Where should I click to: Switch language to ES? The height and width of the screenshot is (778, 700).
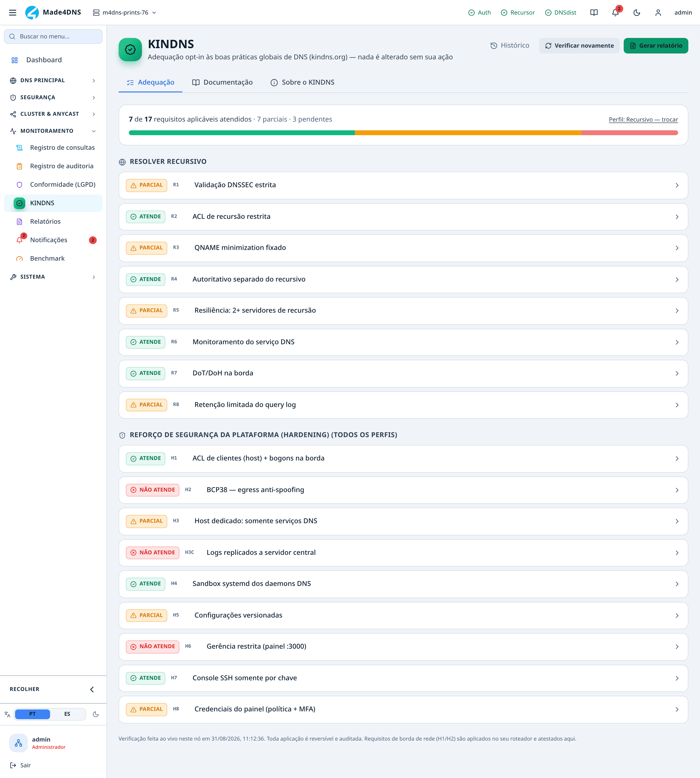click(67, 714)
